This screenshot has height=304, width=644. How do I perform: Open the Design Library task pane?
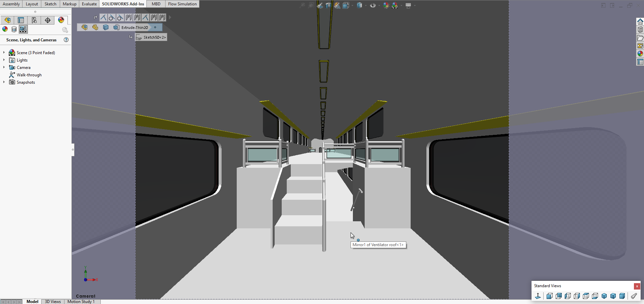pos(640,30)
